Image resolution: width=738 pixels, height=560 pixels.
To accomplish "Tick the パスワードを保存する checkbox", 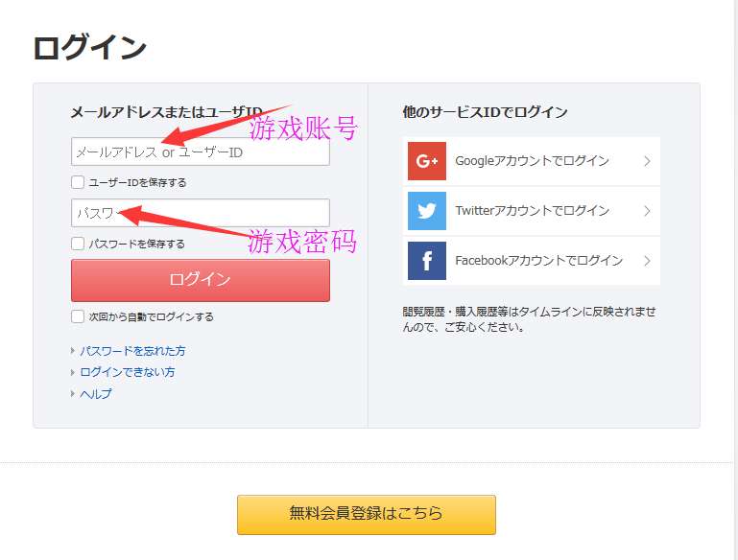I will (x=78, y=244).
